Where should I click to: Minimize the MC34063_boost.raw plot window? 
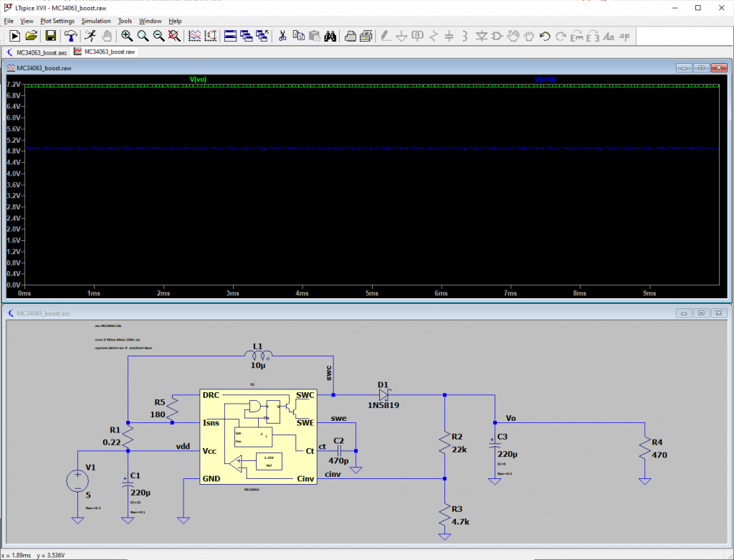684,68
